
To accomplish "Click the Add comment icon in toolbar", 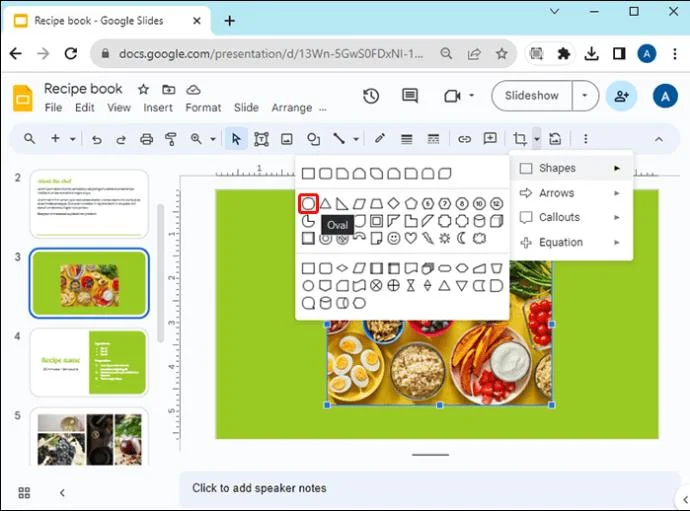I will [x=490, y=139].
